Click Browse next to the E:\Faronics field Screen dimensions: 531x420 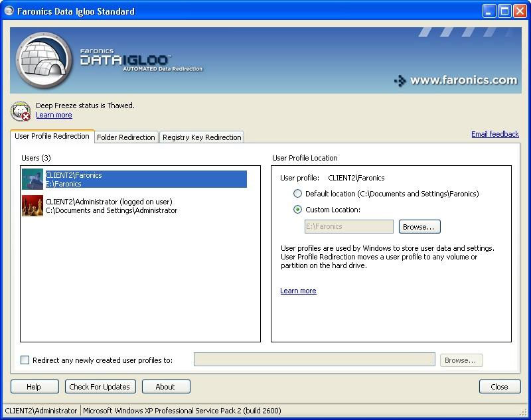pyautogui.click(x=419, y=227)
